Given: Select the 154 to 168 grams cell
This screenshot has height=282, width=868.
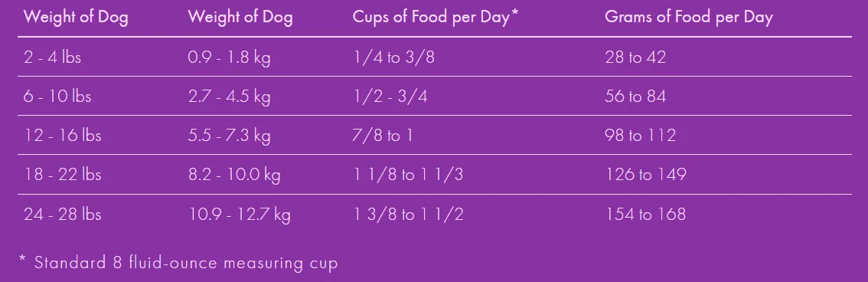Looking at the screenshot, I should pyautogui.click(x=645, y=214).
